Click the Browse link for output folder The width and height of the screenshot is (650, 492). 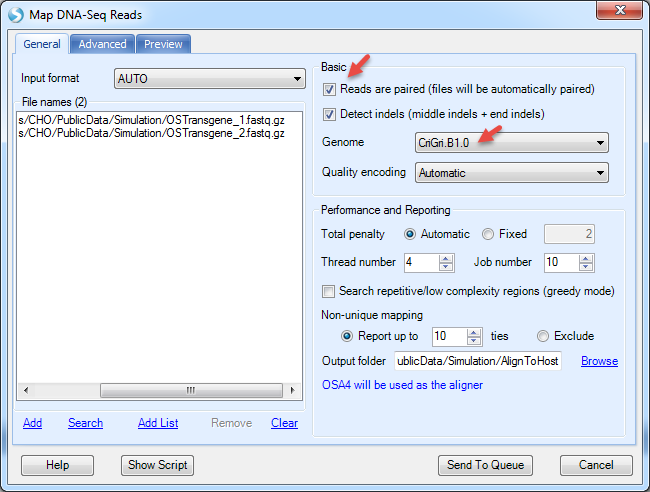(599, 361)
